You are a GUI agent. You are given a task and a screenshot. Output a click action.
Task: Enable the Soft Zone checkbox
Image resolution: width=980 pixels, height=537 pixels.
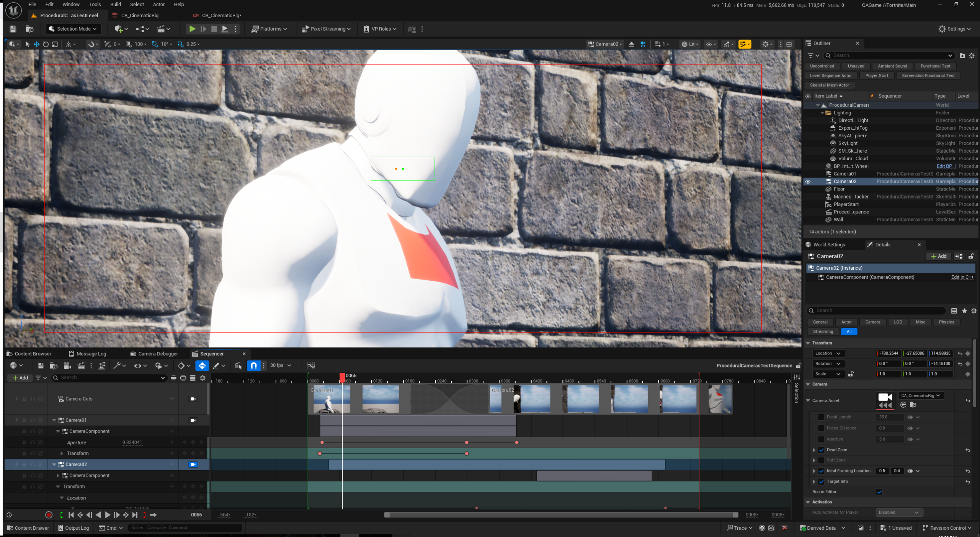821,460
